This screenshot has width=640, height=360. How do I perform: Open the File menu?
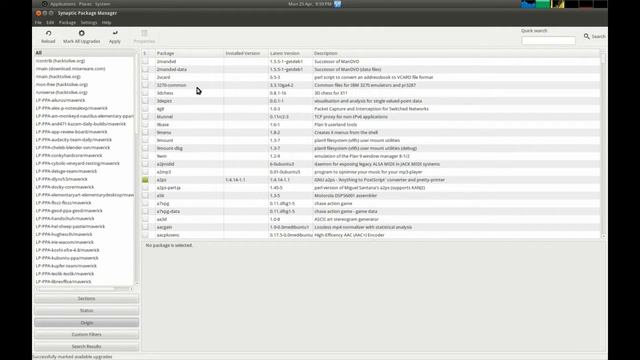(x=38, y=22)
